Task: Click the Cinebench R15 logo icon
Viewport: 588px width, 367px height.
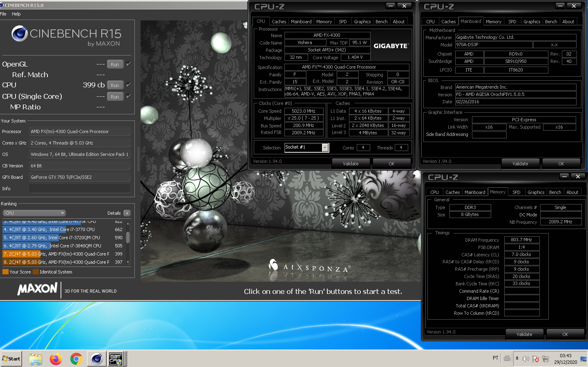Action: (19, 34)
